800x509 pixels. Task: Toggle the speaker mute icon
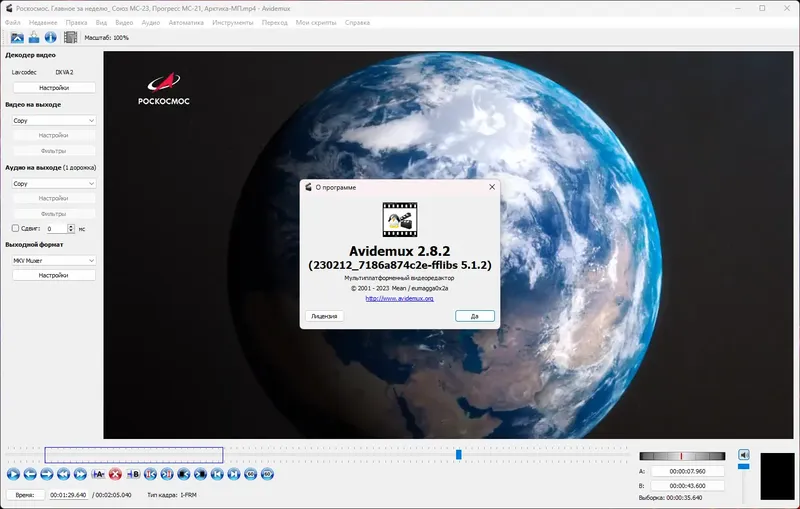[744, 454]
